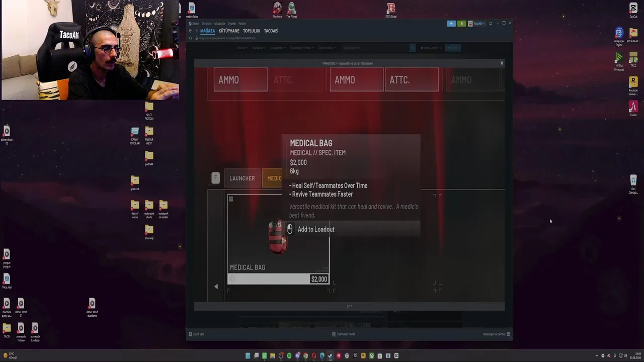The width and height of the screenshot is (644, 362).
Task: Open the SPLIT FICTION desktop folder
Action: 149,111
